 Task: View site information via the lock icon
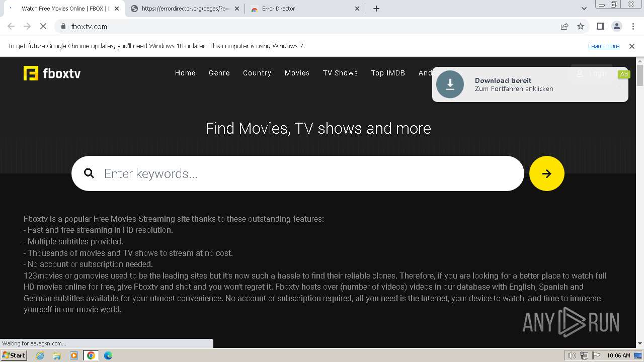[63, 27]
